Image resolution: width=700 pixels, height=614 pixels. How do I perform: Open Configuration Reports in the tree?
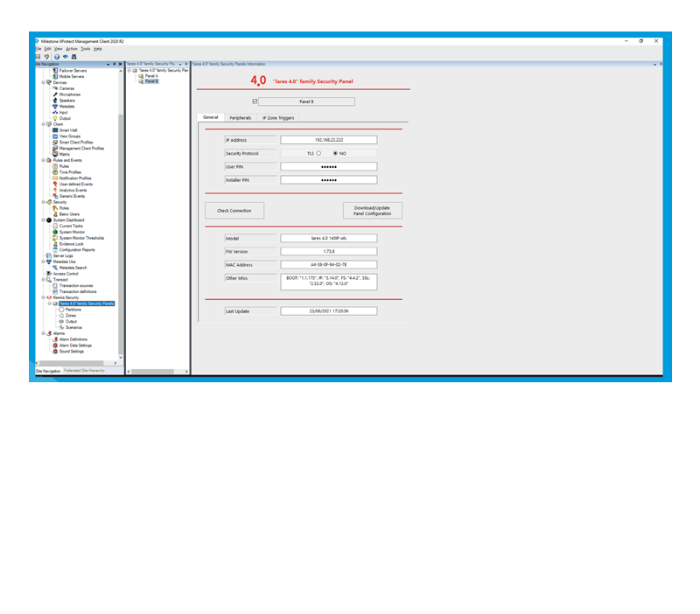click(x=77, y=250)
